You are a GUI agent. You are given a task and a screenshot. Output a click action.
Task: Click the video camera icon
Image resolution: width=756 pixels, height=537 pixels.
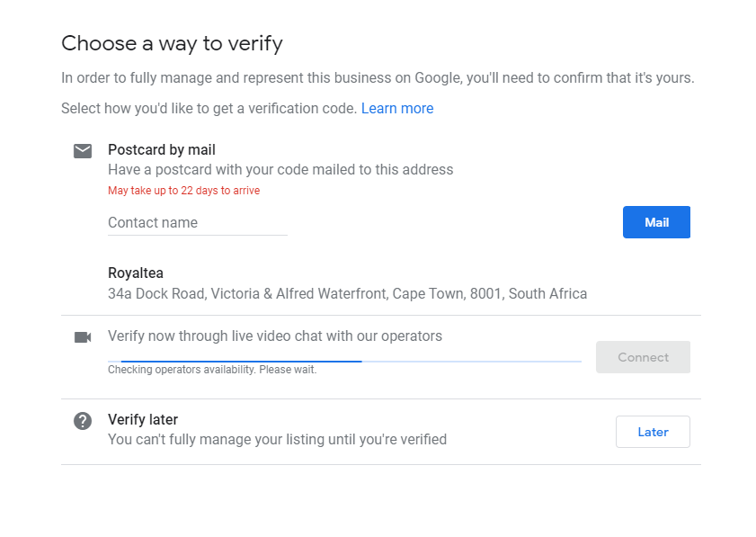pos(83,337)
